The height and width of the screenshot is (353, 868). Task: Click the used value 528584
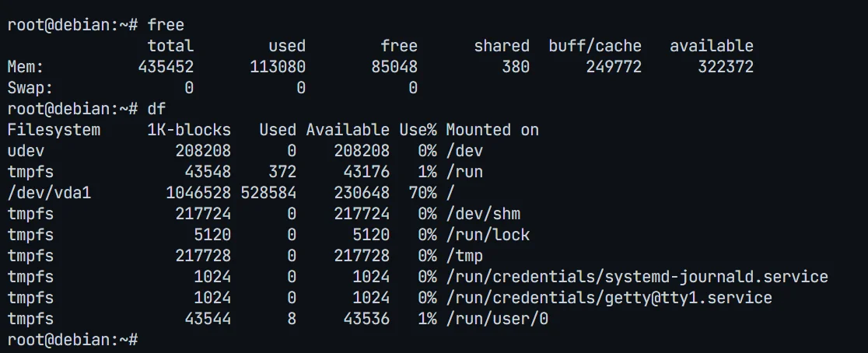268,193
